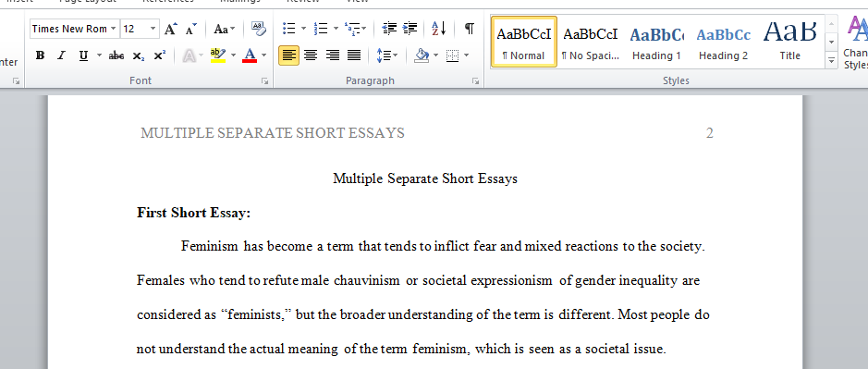Screen dimensions: 868x369
Task: Apply the Heading 2 style
Action: 723,43
